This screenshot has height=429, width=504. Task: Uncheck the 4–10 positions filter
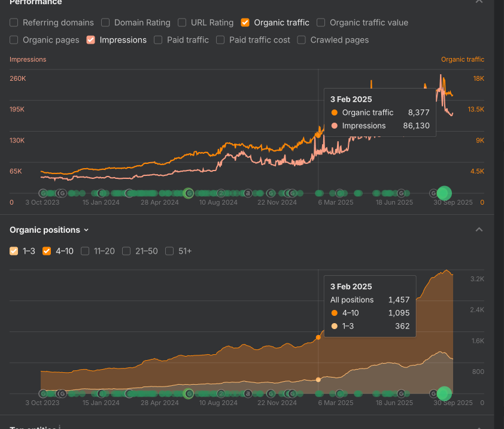pyautogui.click(x=47, y=251)
